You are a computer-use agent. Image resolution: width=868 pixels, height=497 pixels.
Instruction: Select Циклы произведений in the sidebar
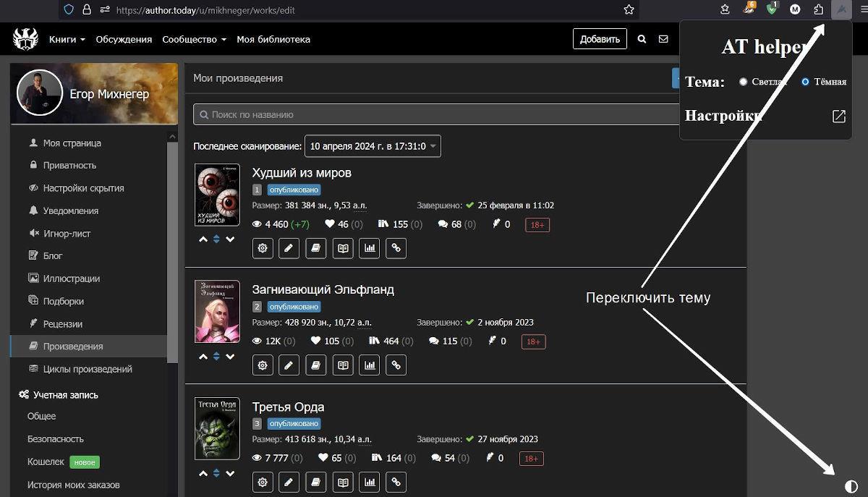[x=87, y=369]
